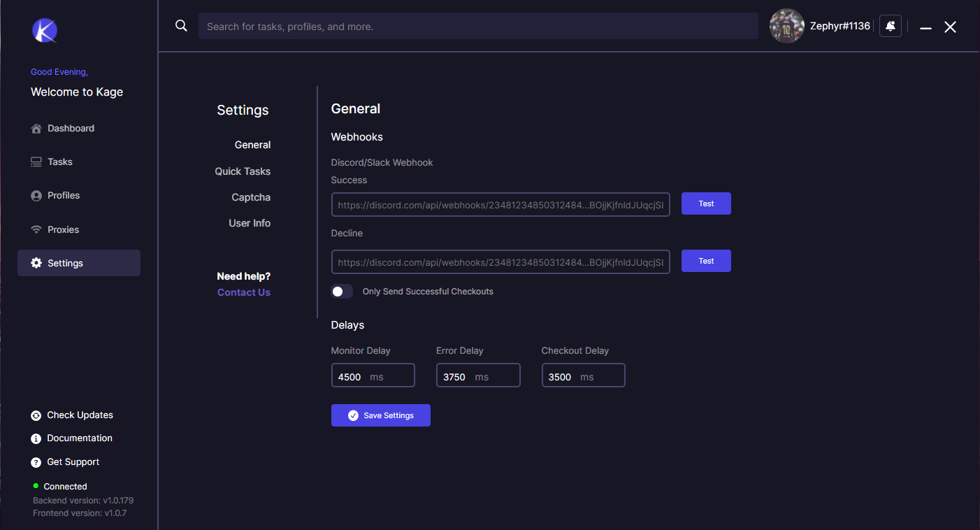Switch to the Captcha settings tab
The height and width of the screenshot is (530, 980).
[251, 197]
